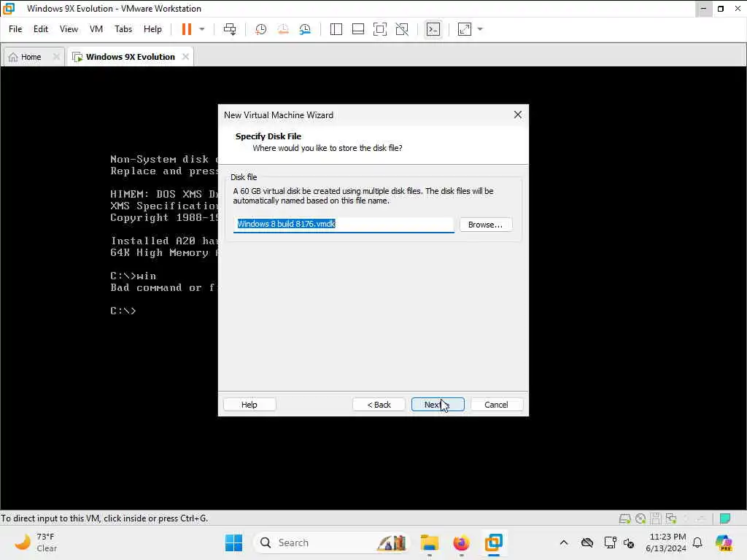Toggle the thumbnail bar view icon
This screenshot has height=560, width=747.
[357, 29]
